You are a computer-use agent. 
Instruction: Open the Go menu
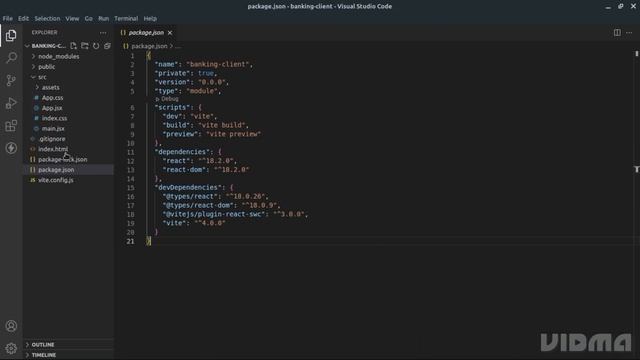(x=89, y=18)
